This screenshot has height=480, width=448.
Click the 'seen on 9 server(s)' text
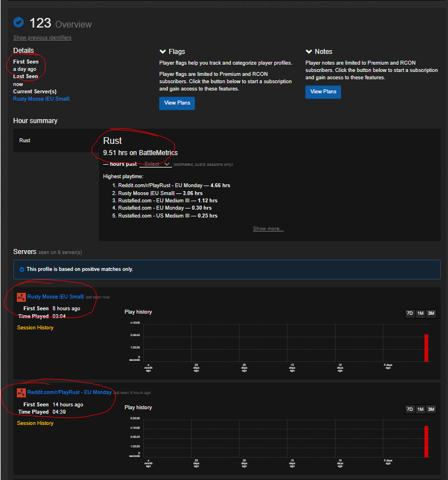pos(60,252)
